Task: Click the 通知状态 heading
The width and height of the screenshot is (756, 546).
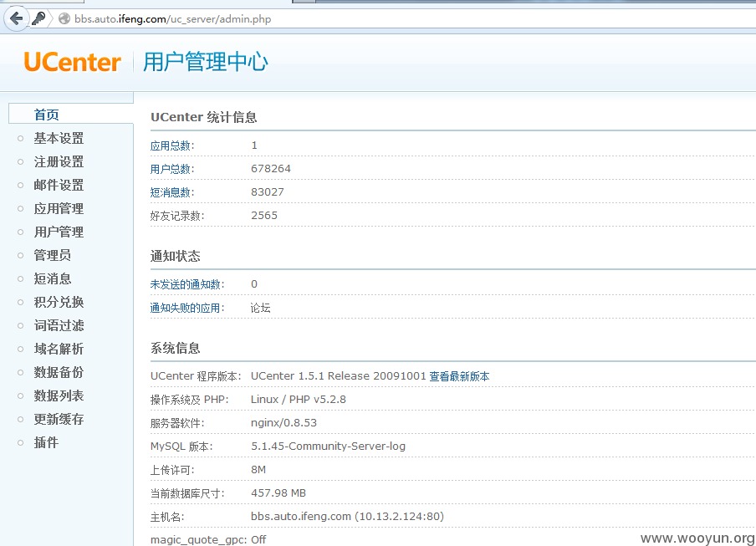Action: tap(175, 257)
